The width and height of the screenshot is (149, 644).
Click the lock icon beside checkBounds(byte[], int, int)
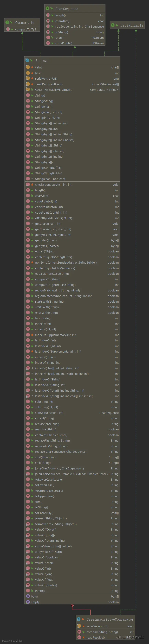pos(32,184)
